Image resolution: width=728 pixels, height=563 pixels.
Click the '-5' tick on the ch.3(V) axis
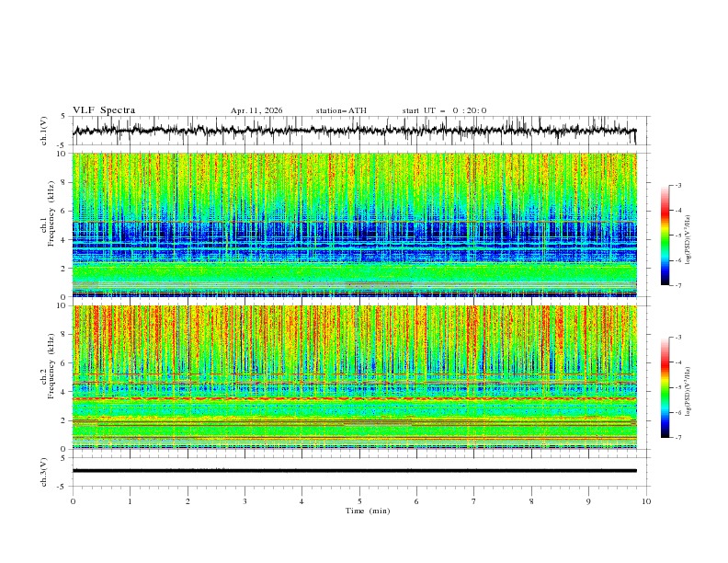point(62,487)
